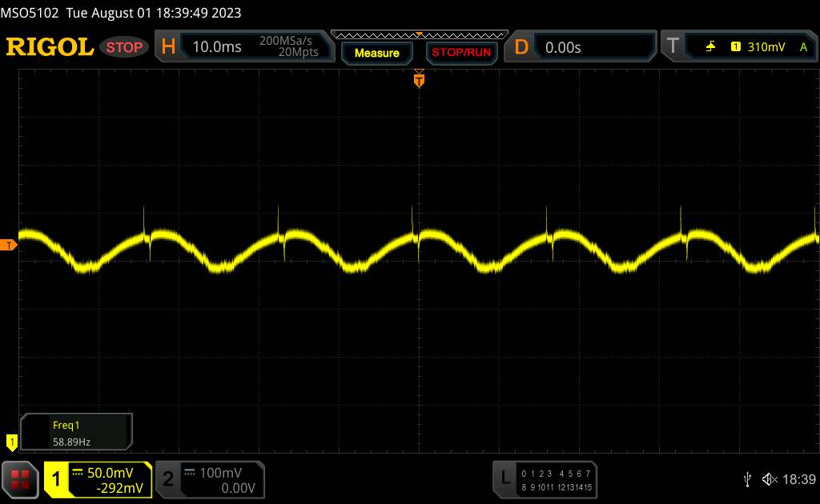Click the digital channels 0-15 indicator
Screen dimensions: 820x504
click(x=557, y=481)
